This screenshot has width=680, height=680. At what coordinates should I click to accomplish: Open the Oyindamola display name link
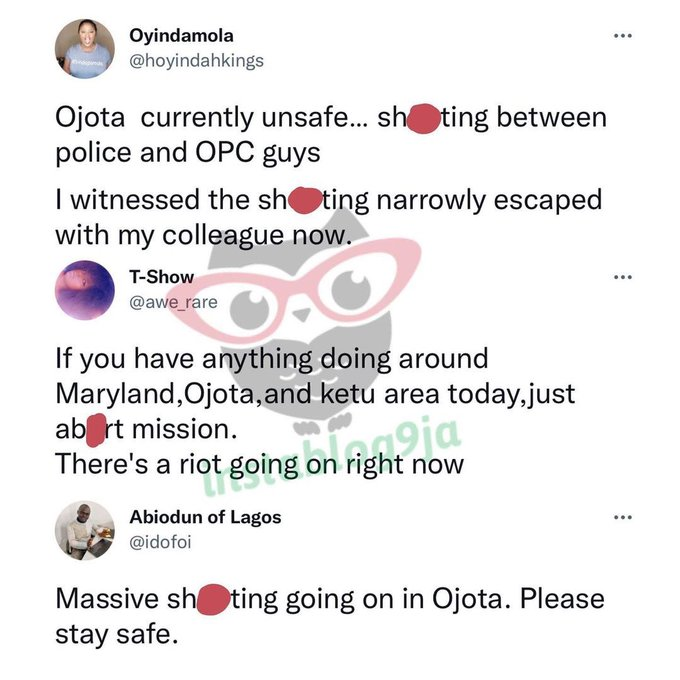click(180, 36)
